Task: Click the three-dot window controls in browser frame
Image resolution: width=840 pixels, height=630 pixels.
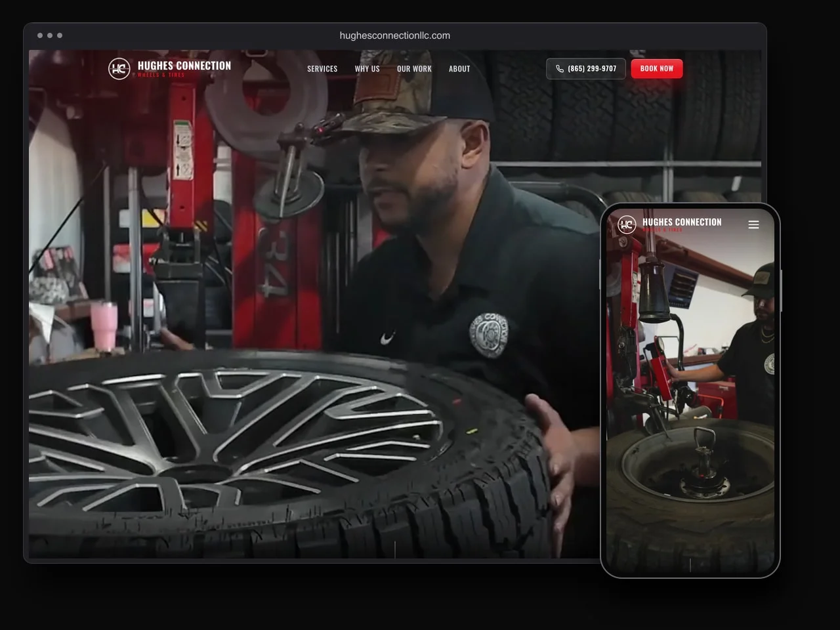Action: (x=50, y=35)
